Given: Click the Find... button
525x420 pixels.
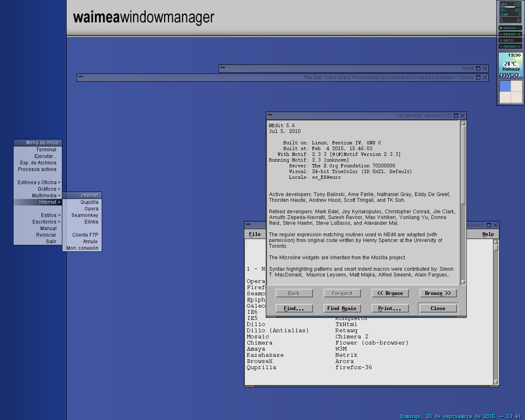Looking at the screenshot, I should pyautogui.click(x=294, y=308).
